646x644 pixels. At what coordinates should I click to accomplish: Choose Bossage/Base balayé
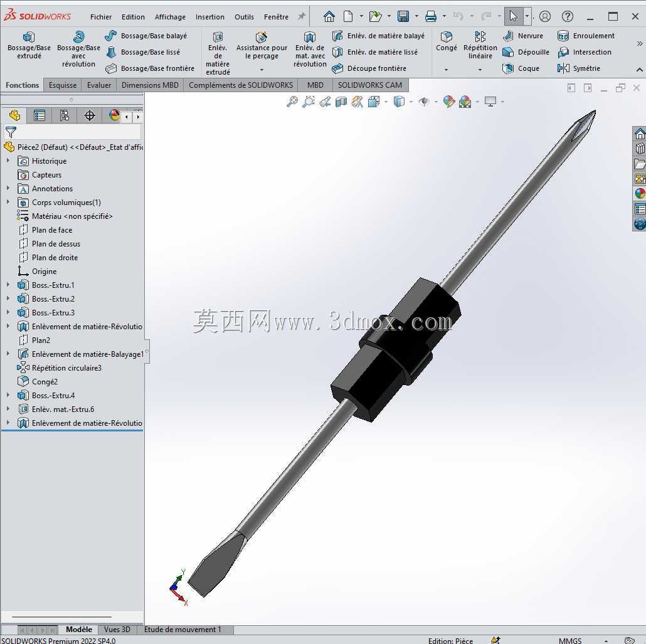[x=146, y=36]
